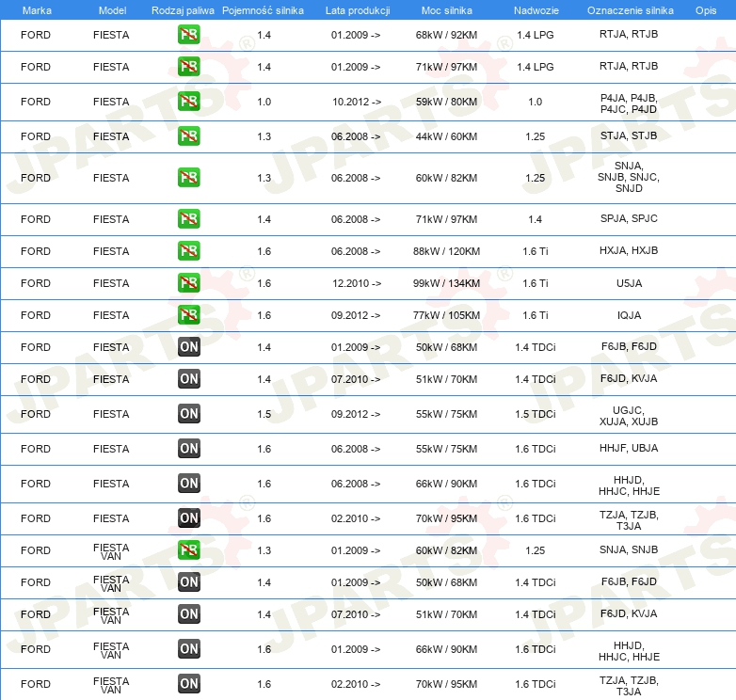The image size is (736, 700).
Task: Click the 59kW / 80KM power value
Action: coord(446,102)
